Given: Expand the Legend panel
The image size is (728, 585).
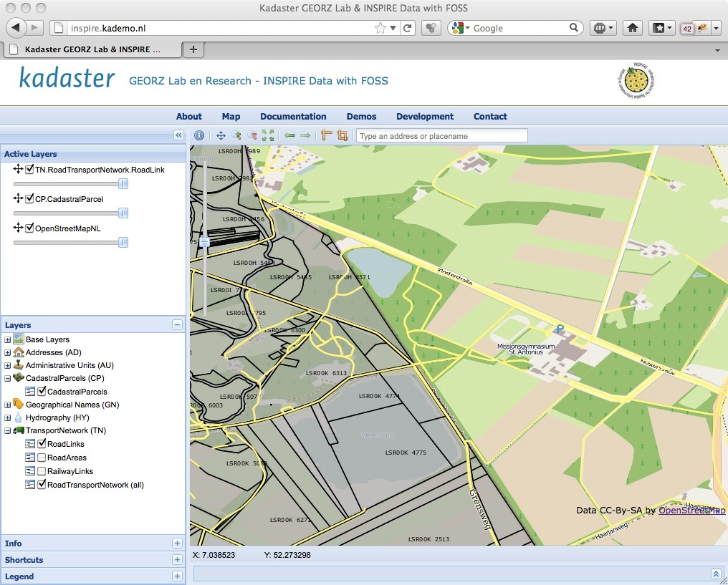Looking at the screenshot, I should (x=177, y=576).
